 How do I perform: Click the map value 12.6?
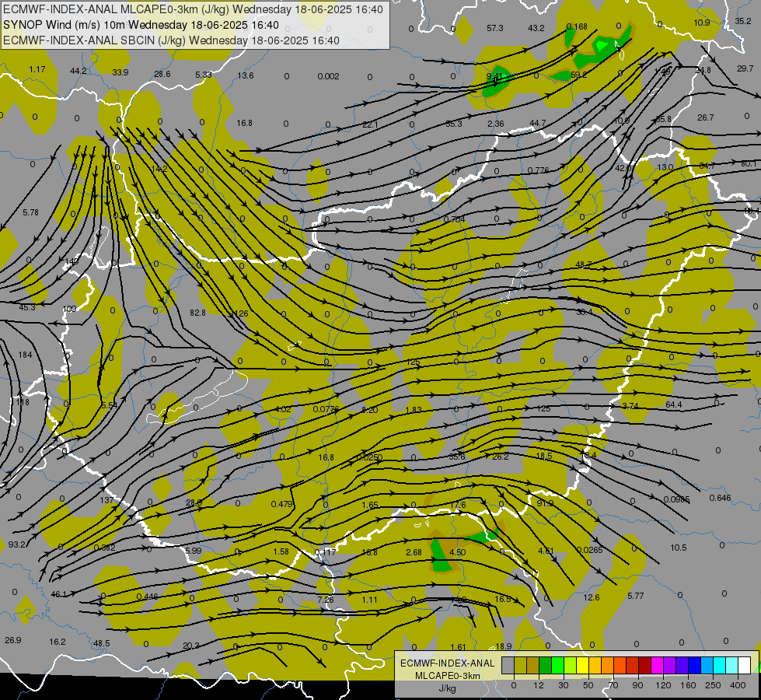(592, 597)
